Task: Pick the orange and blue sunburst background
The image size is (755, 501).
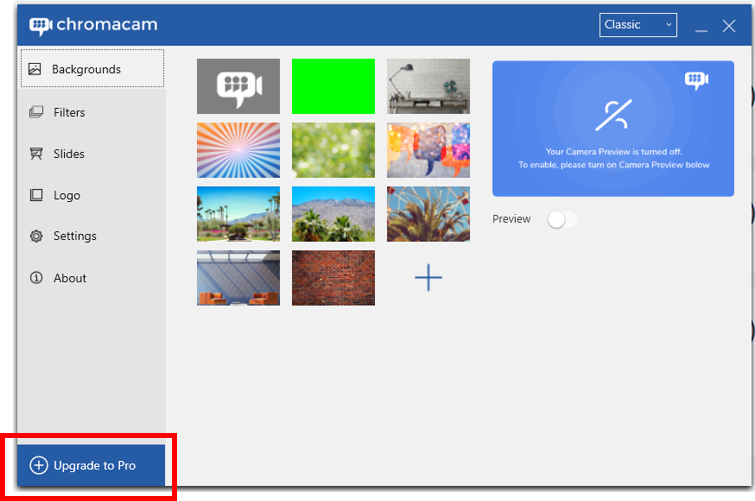Action: tap(238, 150)
